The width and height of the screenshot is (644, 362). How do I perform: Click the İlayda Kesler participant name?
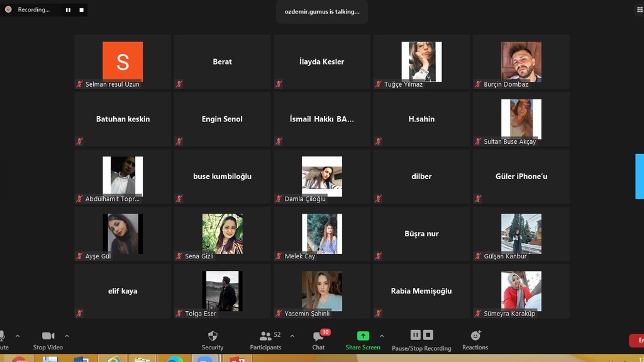point(322,62)
